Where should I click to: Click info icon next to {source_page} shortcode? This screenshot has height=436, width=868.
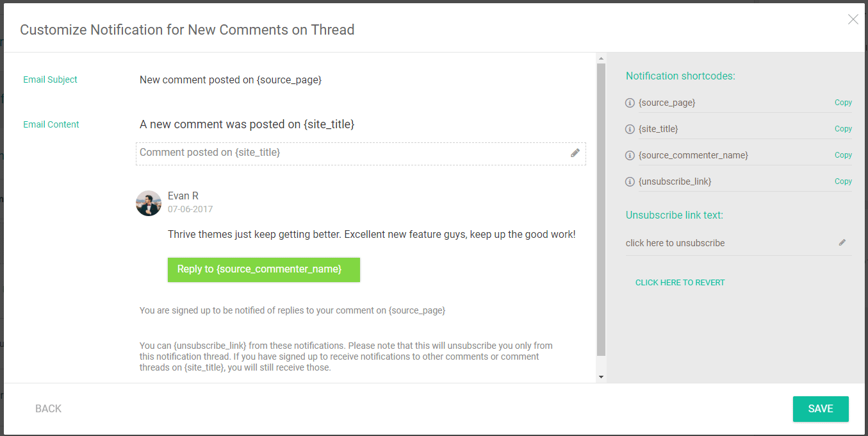pos(630,103)
